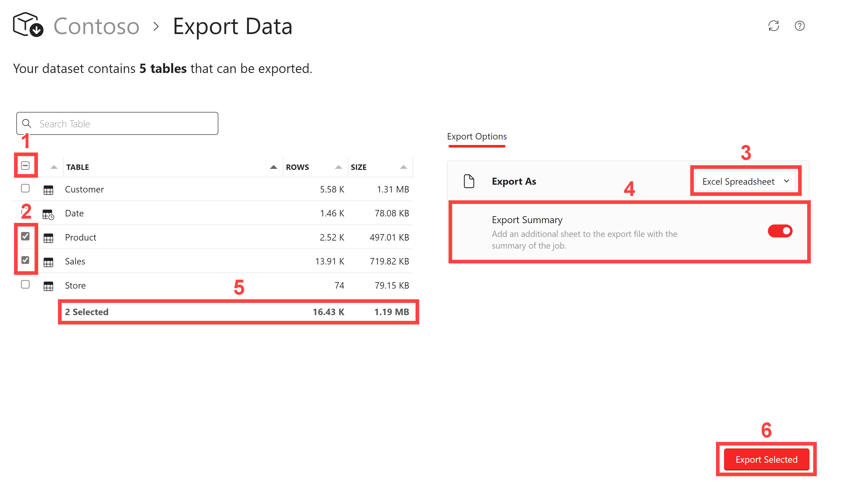Click the Contoso cube download logo icon
The width and height of the screenshot is (842, 504).
pyautogui.click(x=28, y=25)
